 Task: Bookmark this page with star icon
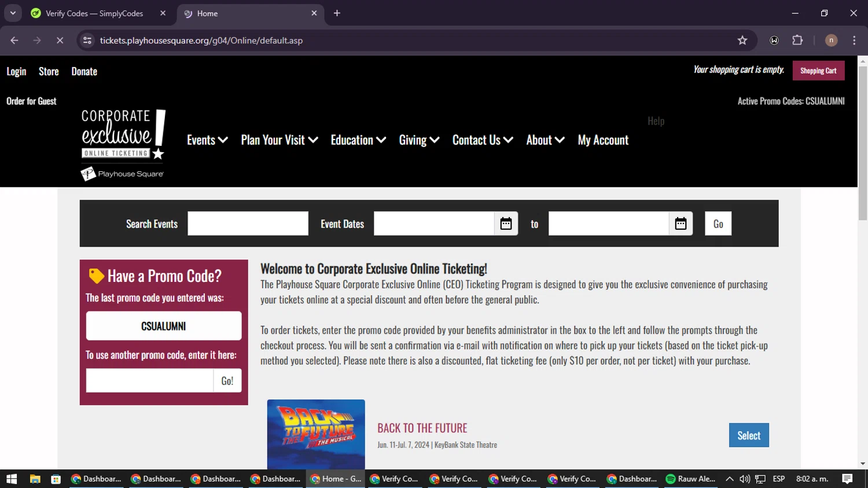pyautogui.click(x=742, y=41)
